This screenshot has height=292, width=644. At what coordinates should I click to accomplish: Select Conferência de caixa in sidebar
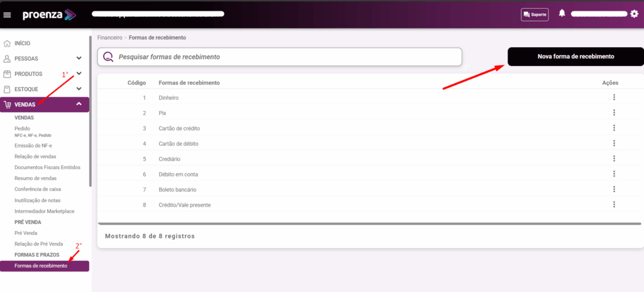(x=38, y=189)
